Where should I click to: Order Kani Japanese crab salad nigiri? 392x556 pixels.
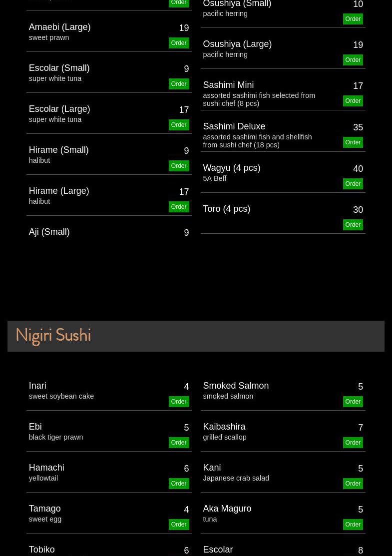(353, 484)
